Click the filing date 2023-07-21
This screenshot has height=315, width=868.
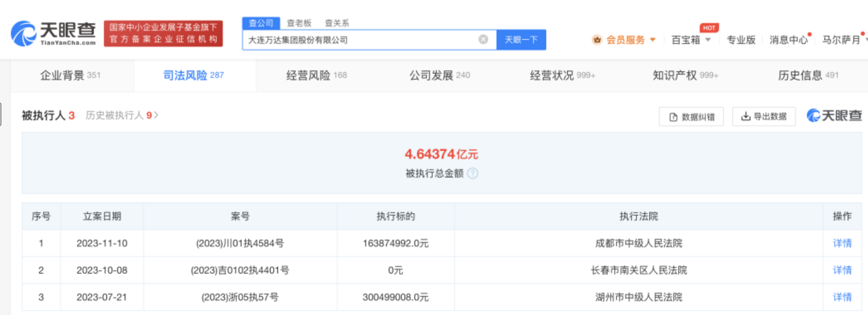102,297
